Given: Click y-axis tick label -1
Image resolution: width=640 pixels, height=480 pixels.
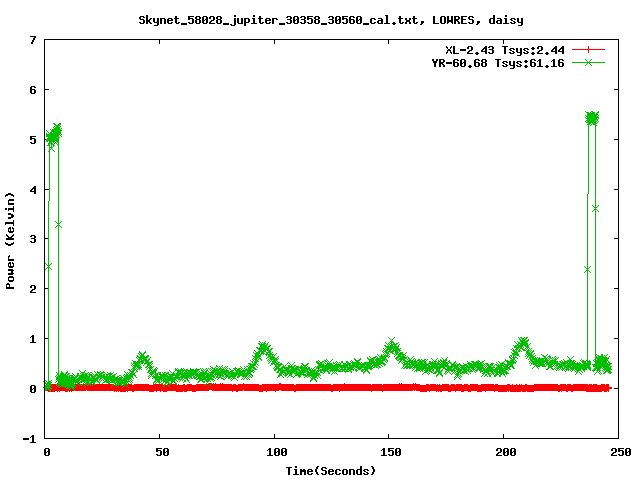Looking at the screenshot, I should coord(29,439).
